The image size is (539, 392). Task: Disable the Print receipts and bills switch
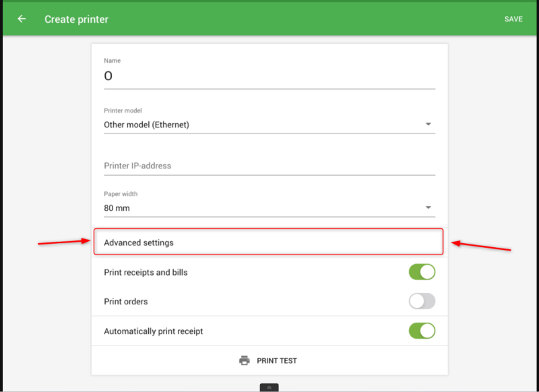(x=422, y=272)
